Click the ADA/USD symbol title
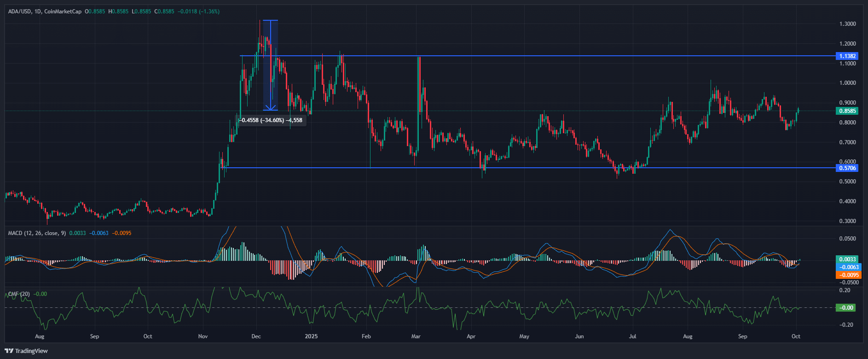 click(x=19, y=11)
